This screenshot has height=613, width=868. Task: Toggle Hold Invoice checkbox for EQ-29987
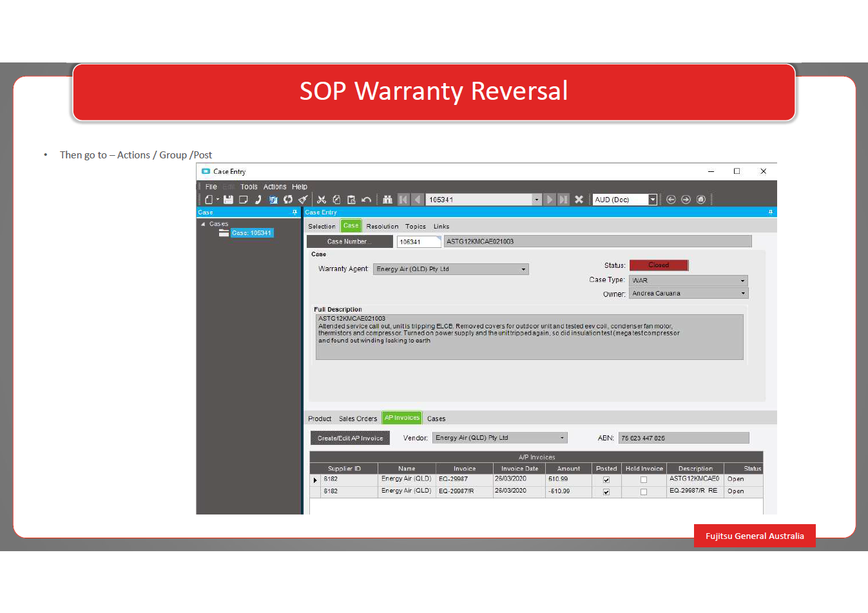pos(644,480)
